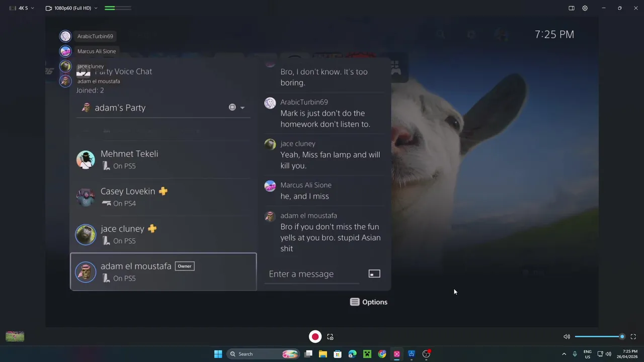This screenshot has width=644, height=362.
Task: Open the Windows Start menu
Action: tap(218, 354)
